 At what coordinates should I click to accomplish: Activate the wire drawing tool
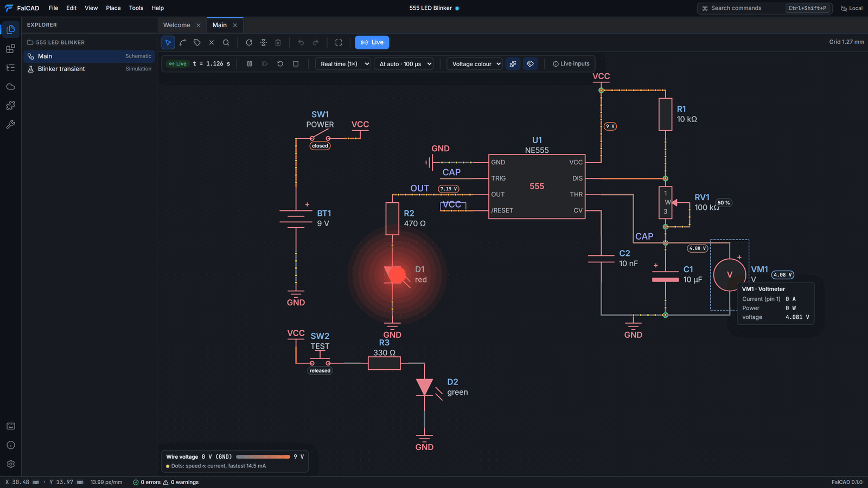(x=183, y=42)
